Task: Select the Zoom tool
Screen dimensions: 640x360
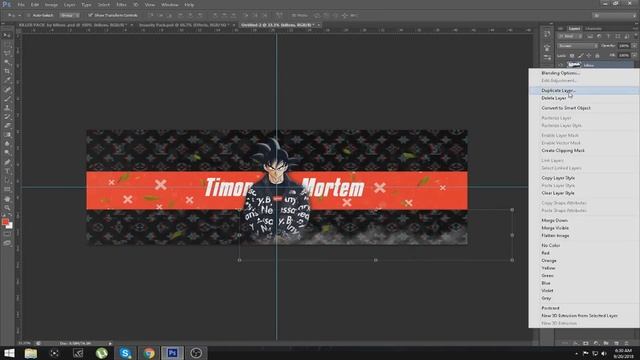Action: click(7, 208)
